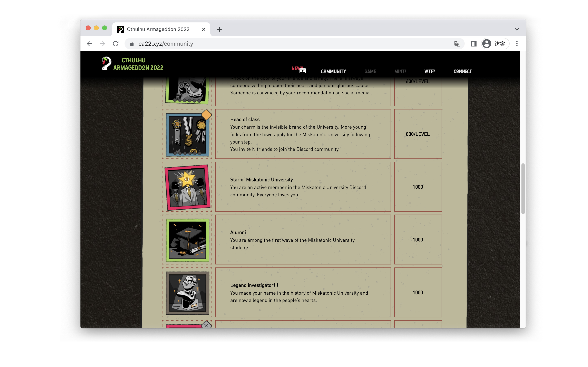The image size is (588, 367).
Task: Click the guest profile avatar
Action: point(487,44)
